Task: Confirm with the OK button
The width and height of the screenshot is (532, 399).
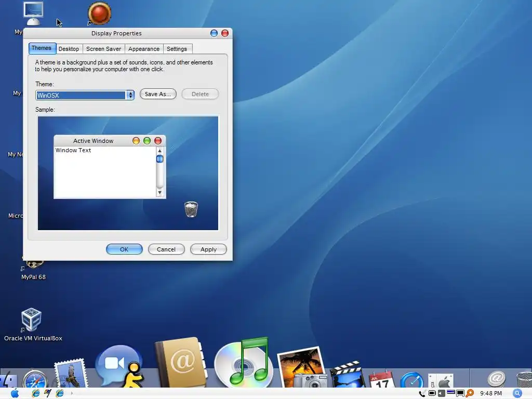Action: [124, 249]
